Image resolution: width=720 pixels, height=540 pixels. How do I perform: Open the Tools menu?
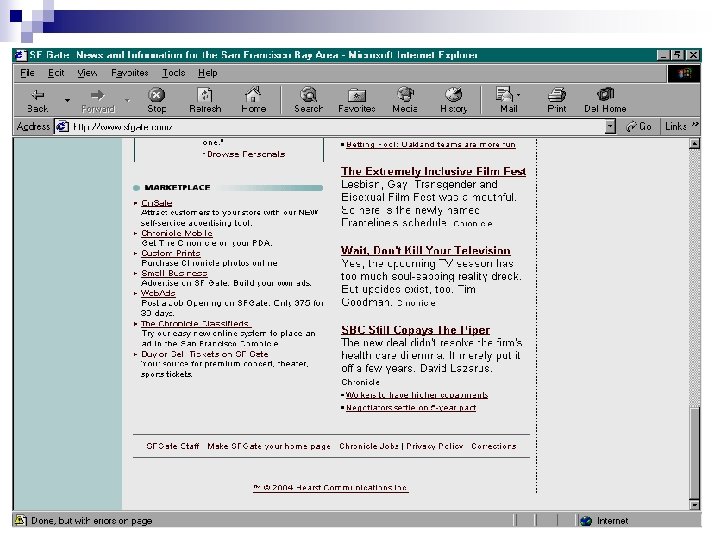(x=174, y=73)
